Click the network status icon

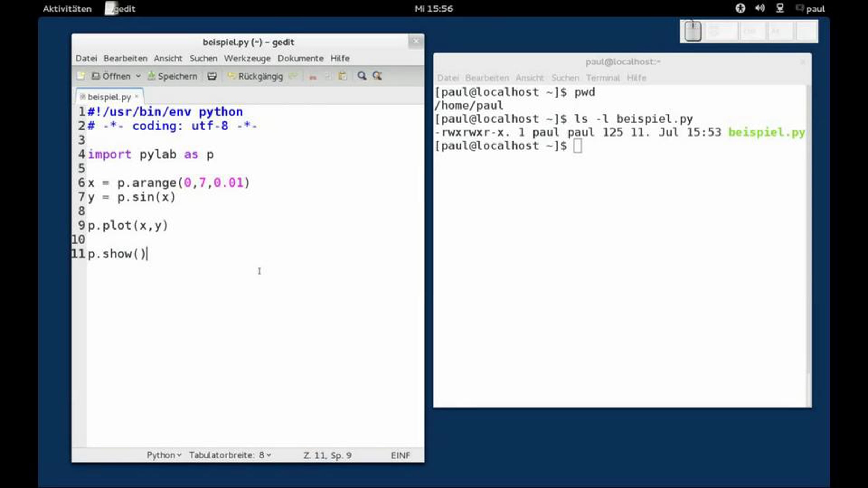780,8
